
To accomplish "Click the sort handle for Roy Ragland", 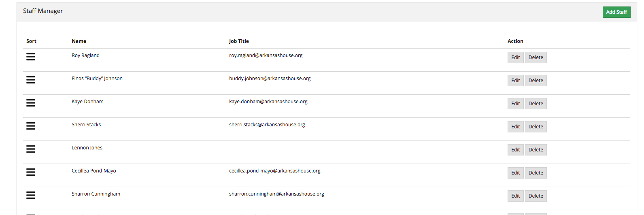I will (x=31, y=57).
